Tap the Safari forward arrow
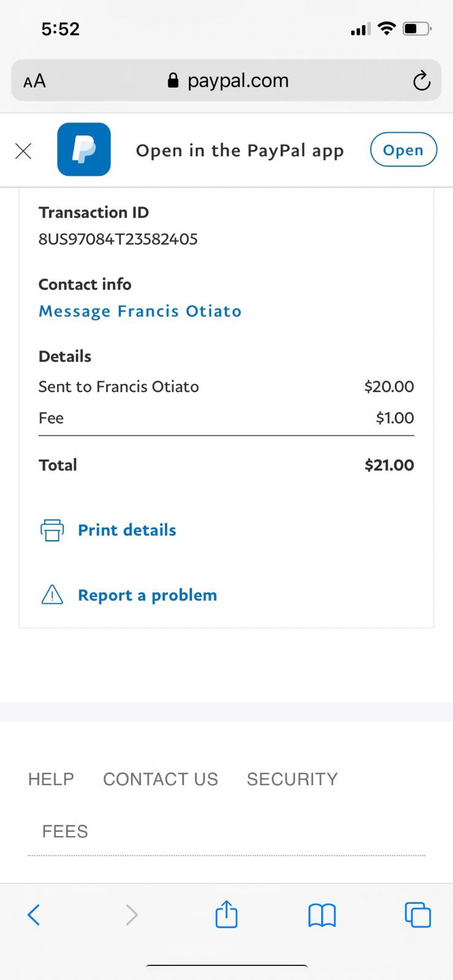This screenshot has height=980, width=453. pos(131,915)
